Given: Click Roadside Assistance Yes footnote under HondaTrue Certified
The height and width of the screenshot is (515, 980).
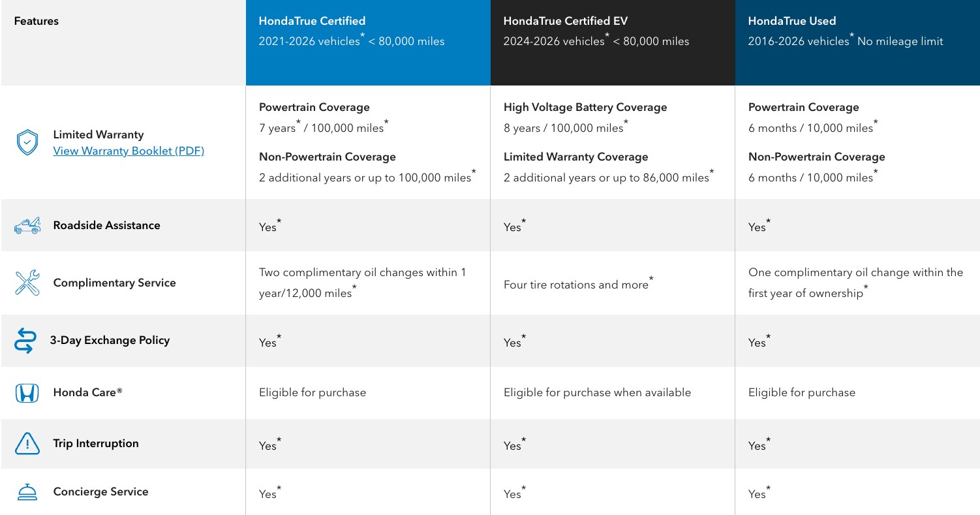Looking at the screenshot, I should 279,222.
